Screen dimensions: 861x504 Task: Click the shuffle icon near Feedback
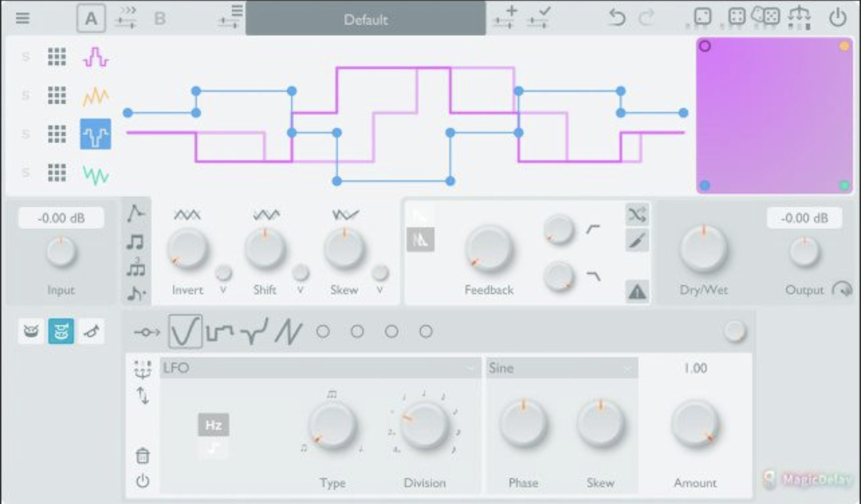point(637,214)
